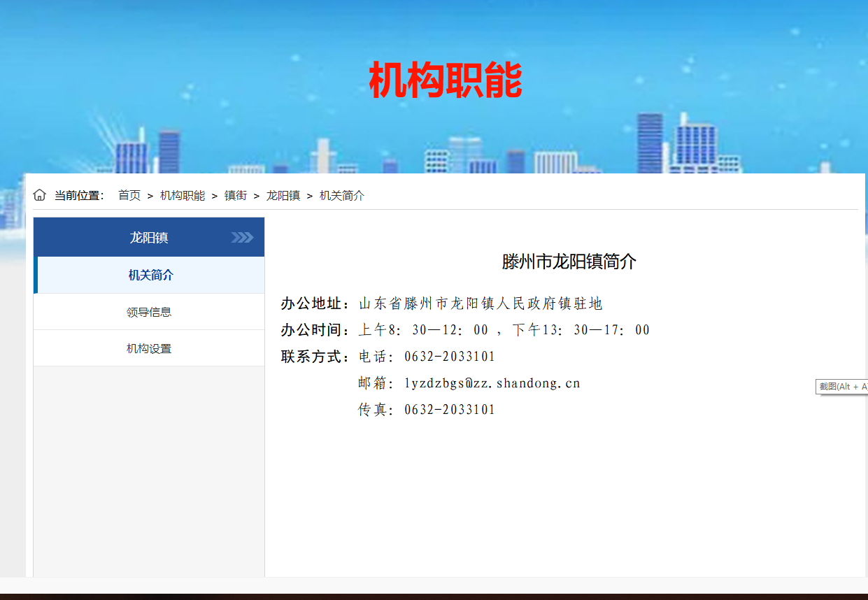Click 机关简介 in the breadcrumb
Screen dimensions: 868x600
(342, 196)
